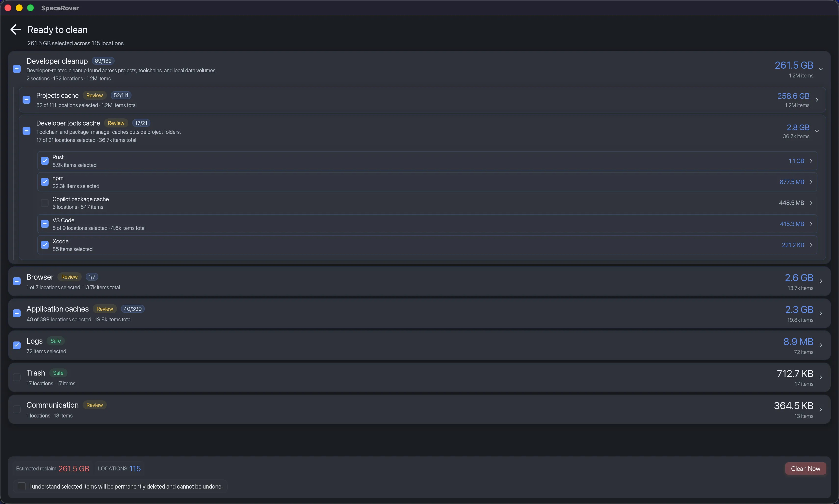Screen dimensions: 839x504
Task: Click the 'Application caches' heading
Action: pos(57,309)
